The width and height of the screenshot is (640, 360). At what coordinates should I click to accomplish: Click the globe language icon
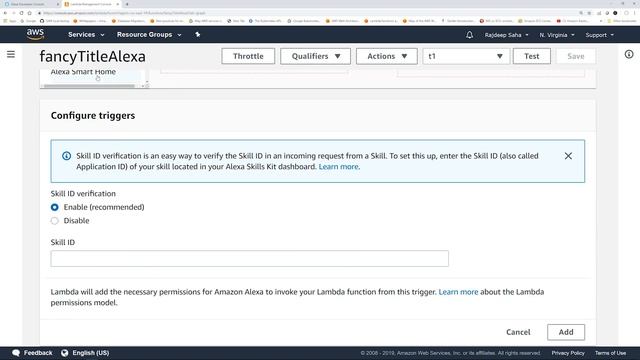click(x=64, y=353)
